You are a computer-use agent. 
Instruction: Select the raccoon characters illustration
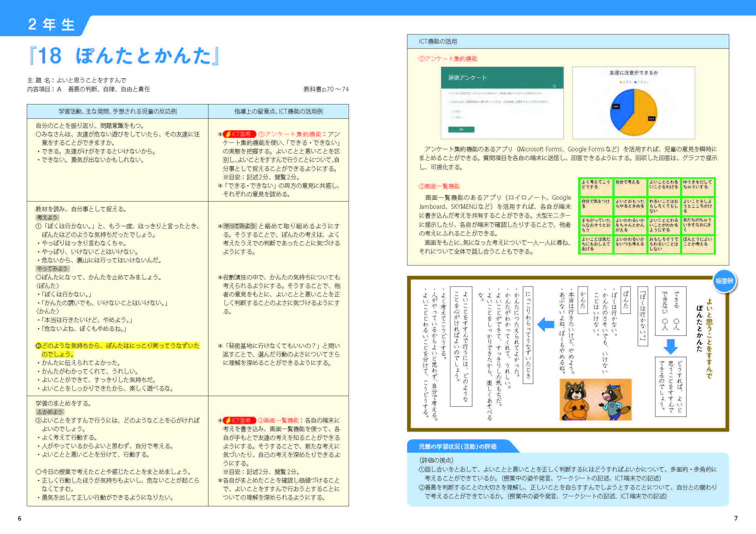pos(595,399)
